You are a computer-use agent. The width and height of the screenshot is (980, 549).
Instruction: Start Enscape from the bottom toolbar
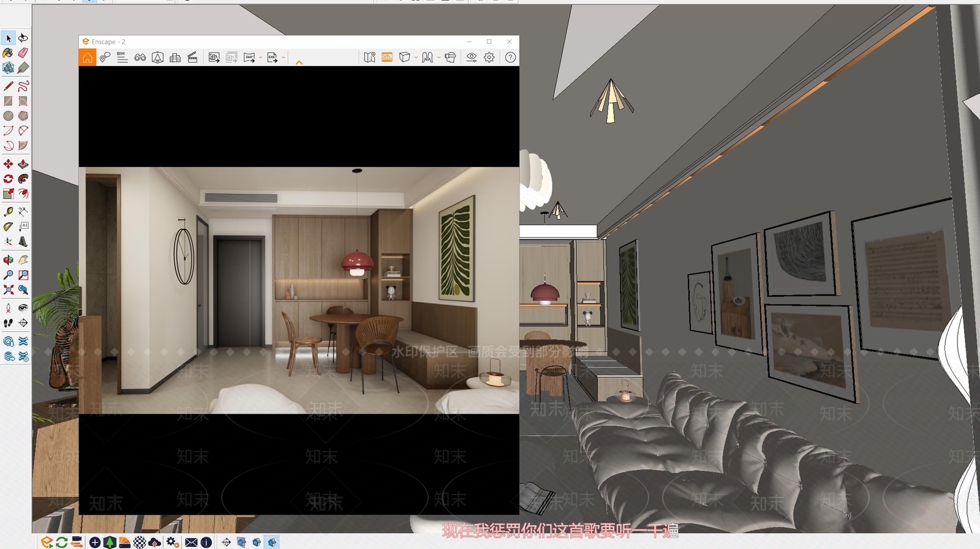pyautogui.click(x=47, y=542)
